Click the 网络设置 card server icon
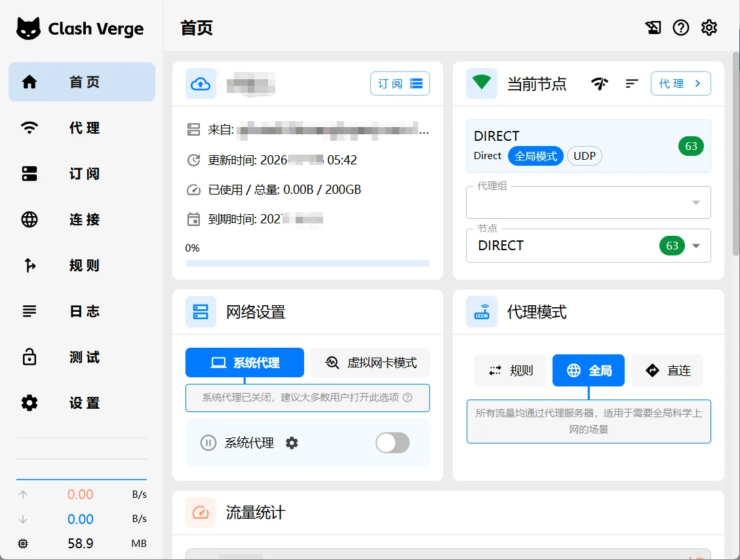 pos(201,312)
